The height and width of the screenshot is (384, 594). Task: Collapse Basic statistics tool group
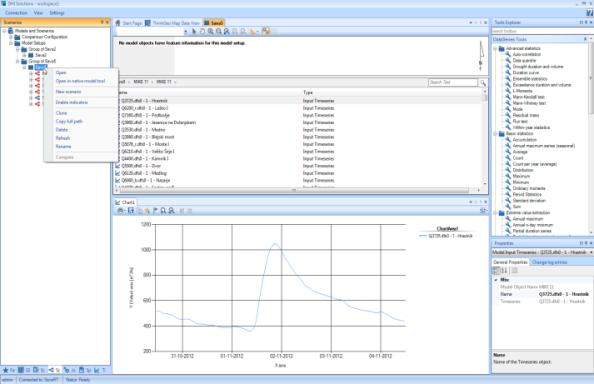point(495,134)
